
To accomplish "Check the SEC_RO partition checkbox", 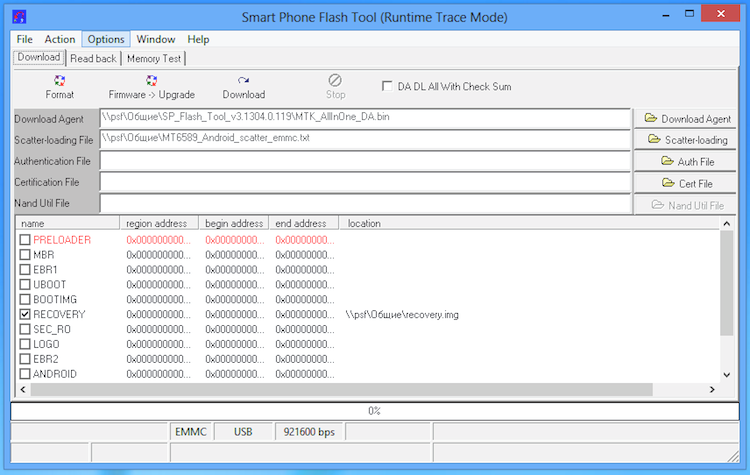I will (25, 329).
